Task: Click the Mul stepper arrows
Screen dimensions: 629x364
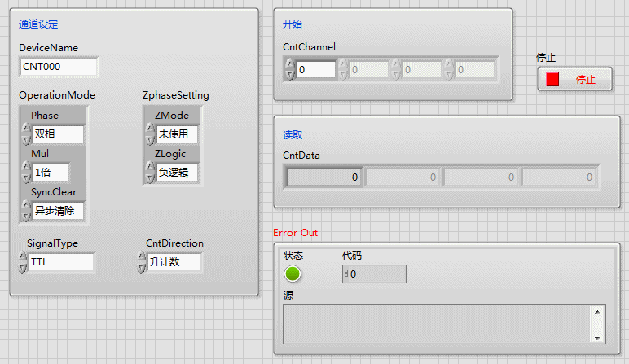Action: [25, 173]
